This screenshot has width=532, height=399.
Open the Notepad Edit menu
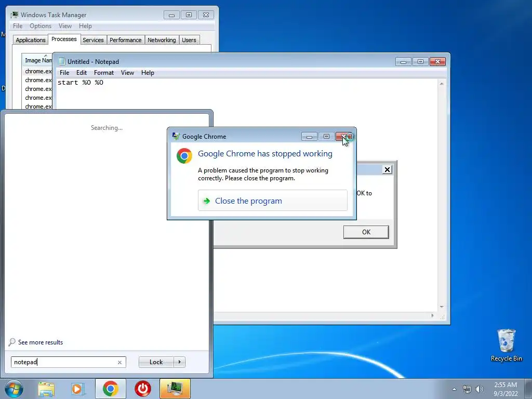(x=82, y=73)
